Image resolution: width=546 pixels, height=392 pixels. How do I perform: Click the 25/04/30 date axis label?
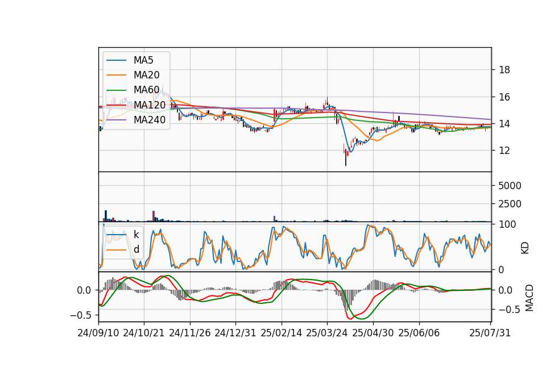(373, 333)
